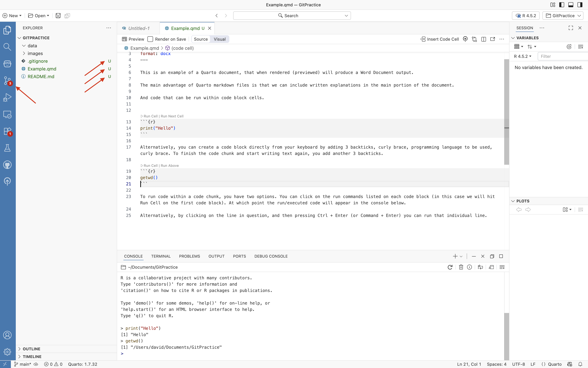Clear the console with trash icon
Screen dimensions: 588x368
[461, 267]
